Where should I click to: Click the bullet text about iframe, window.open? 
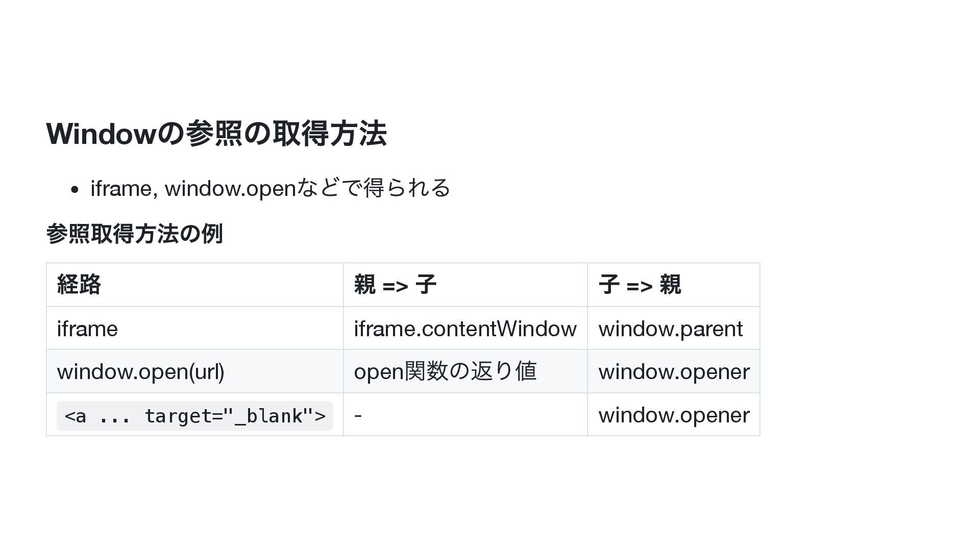pyautogui.click(x=271, y=188)
